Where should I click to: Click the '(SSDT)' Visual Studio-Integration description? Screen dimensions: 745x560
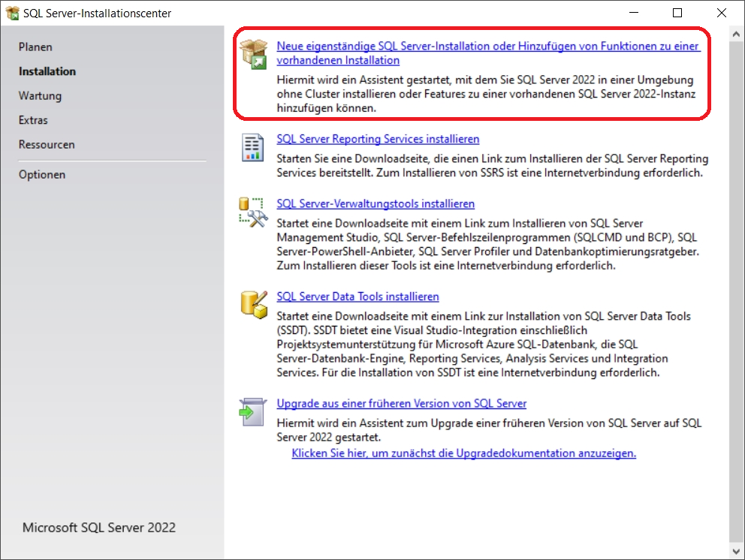(x=484, y=345)
